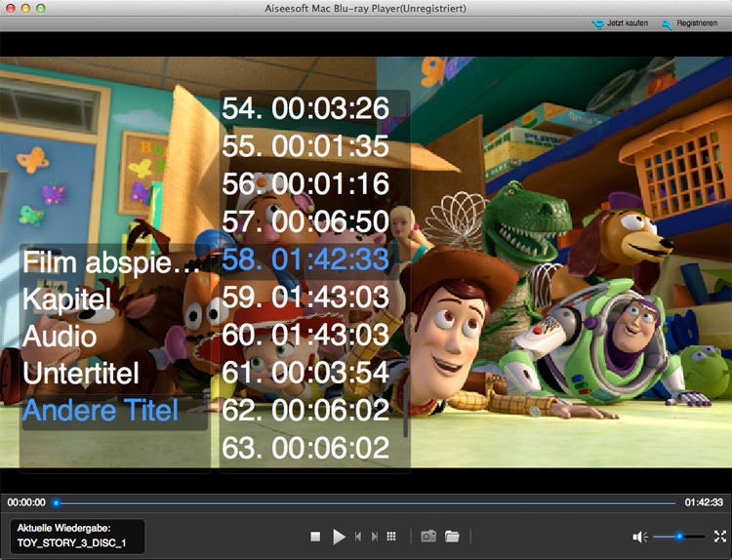Choose title 54. 00:03:26
This screenshot has height=560, width=732.
point(305,108)
